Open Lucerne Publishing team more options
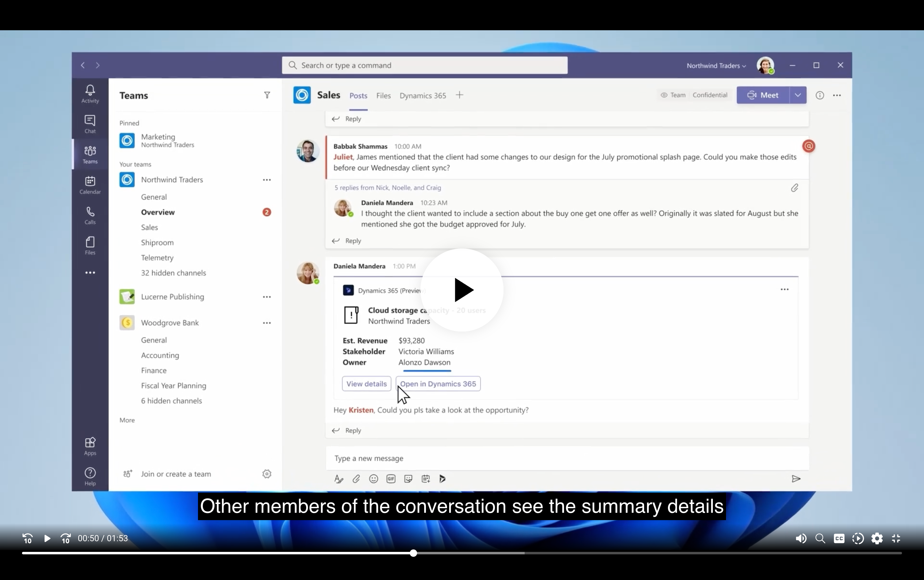The image size is (924, 580). [x=267, y=297]
